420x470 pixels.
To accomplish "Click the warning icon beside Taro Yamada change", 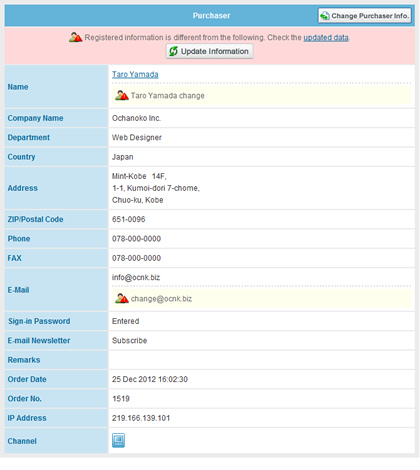I will 122,95.
